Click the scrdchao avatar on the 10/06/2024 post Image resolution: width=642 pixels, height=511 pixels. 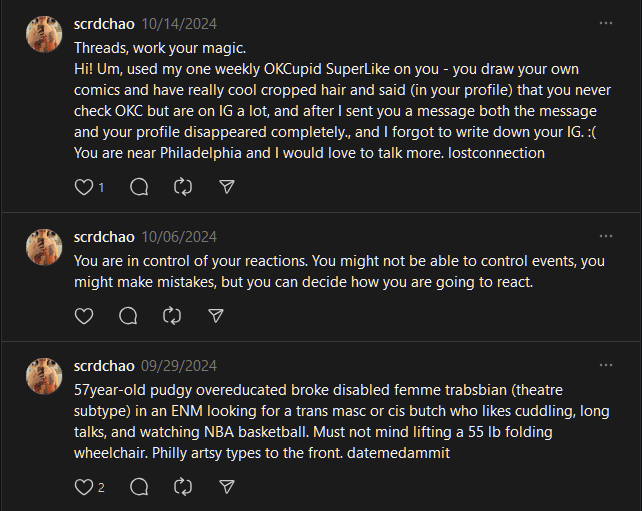tap(44, 247)
